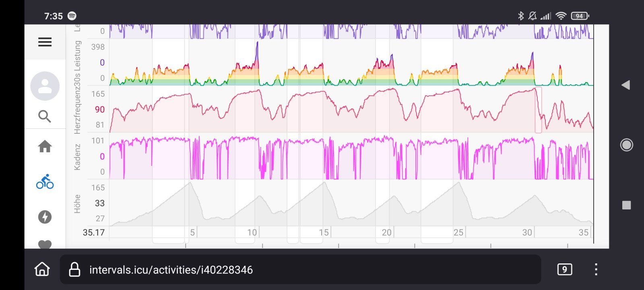This screenshot has height=290, width=644.
Task: Tap the Wi-Fi status icon
Action: click(561, 16)
